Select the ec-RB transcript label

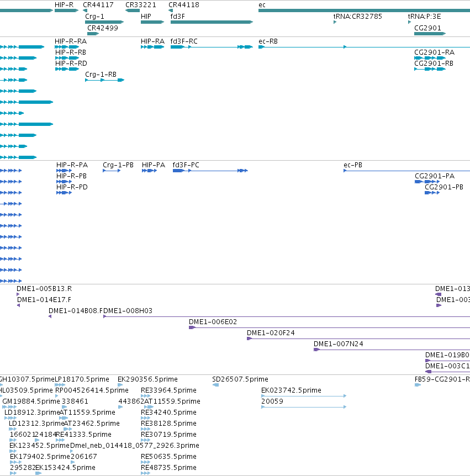coord(268,41)
